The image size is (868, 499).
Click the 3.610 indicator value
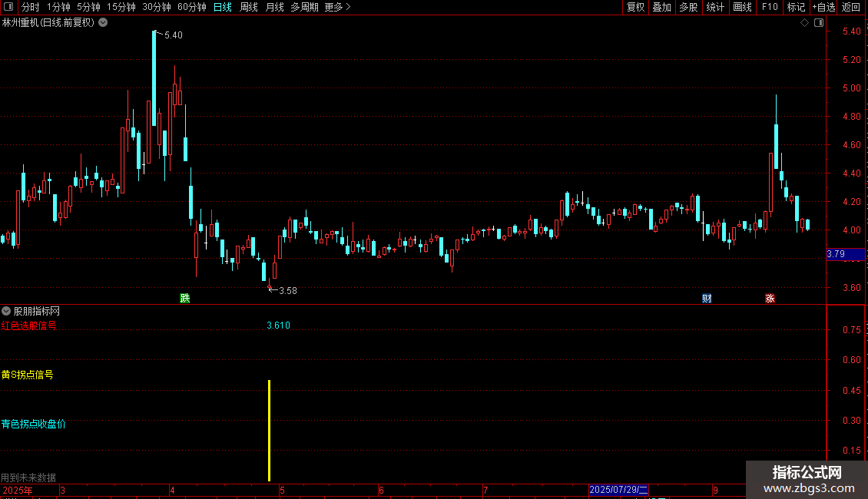coord(278,326)
